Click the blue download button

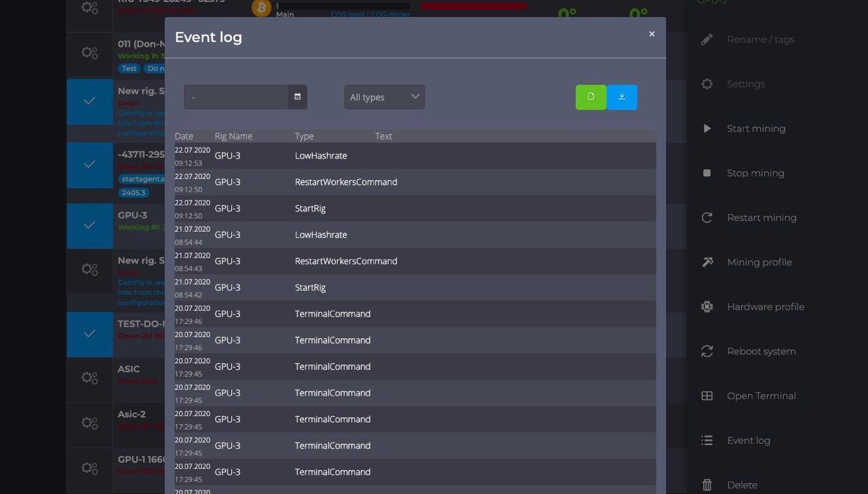point(622,97)
